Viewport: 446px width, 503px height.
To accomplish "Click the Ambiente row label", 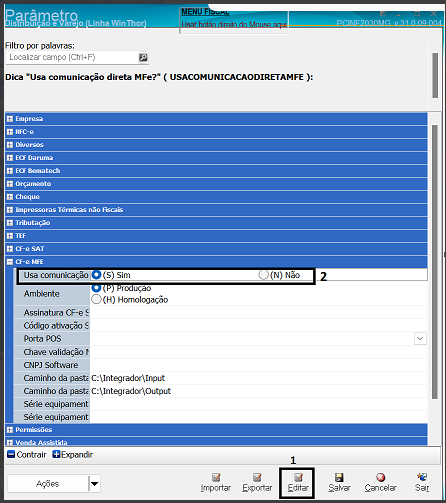I will [x=42, y=294].
